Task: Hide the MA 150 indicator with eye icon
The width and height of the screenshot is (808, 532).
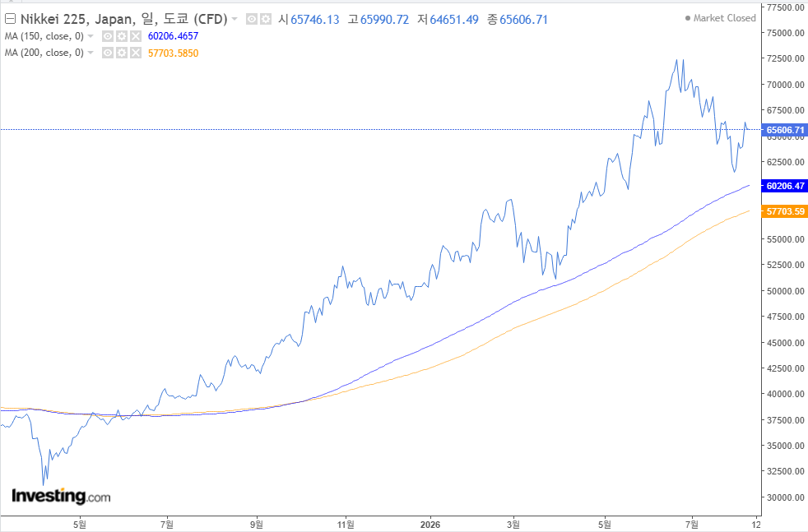Action: 108,36
